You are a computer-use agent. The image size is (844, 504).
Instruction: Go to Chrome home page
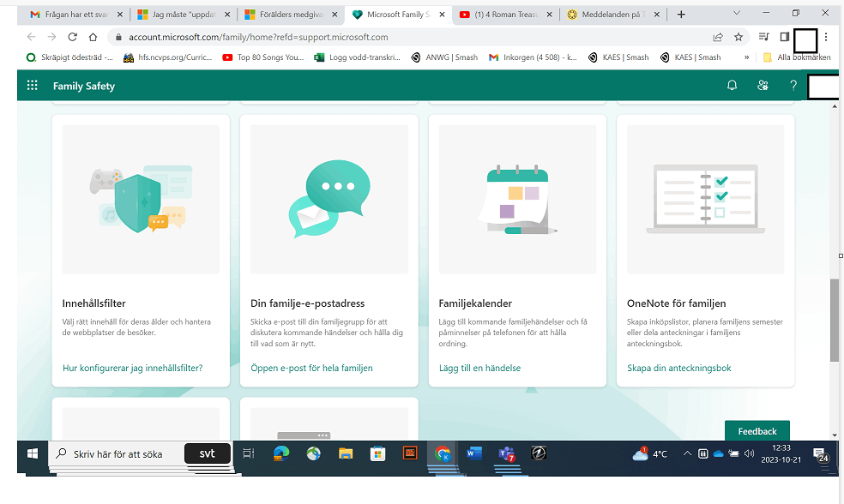tap(93, 37)
